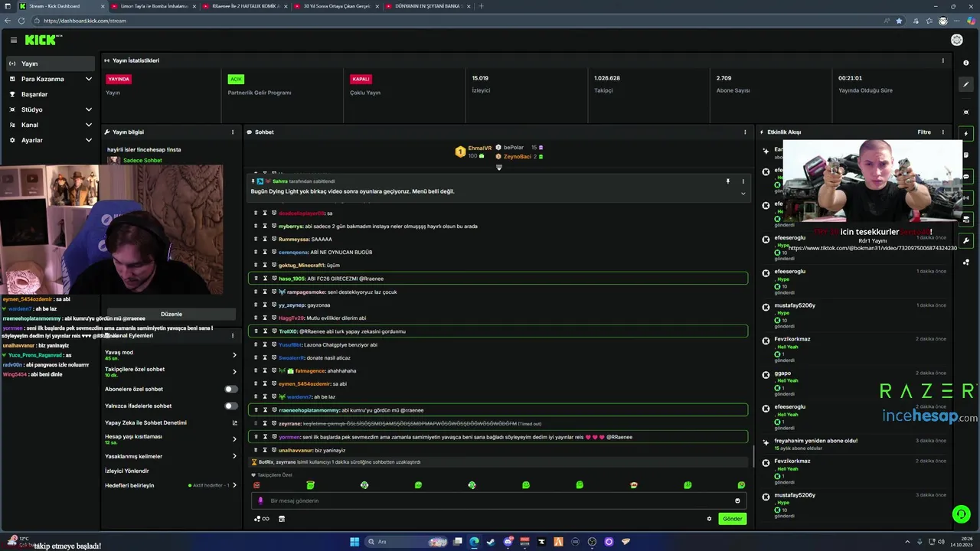Toggle Yalnızca ifadelerle sohbet switch
The height and width of the screenshot is (551, 980).
230,406
